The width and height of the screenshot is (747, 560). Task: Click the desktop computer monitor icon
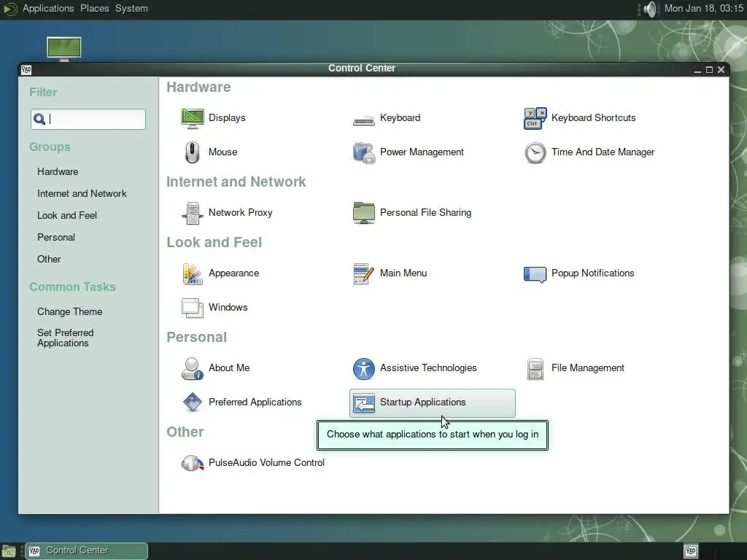coord(64,49)
